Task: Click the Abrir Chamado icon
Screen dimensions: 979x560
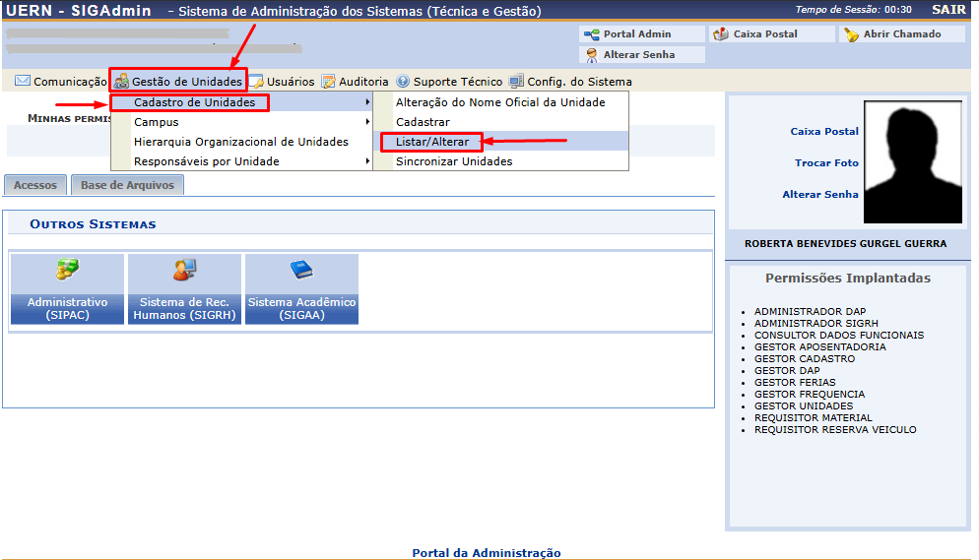Action: pos(851,34)
